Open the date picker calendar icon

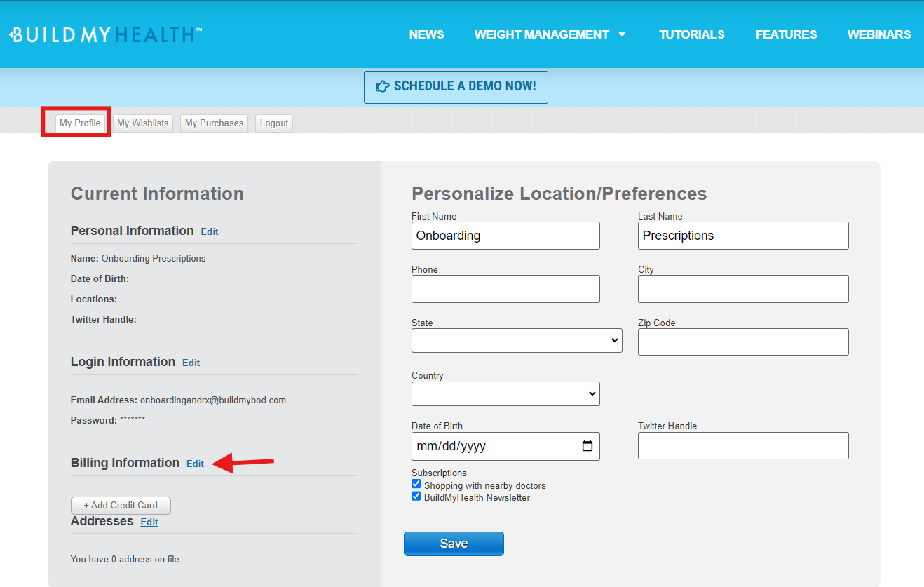(x=587, y=446)
